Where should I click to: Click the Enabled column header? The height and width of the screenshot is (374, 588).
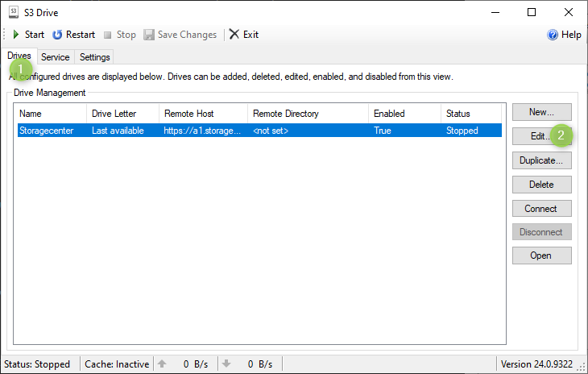pyautogui.click(x=404, y=114)
